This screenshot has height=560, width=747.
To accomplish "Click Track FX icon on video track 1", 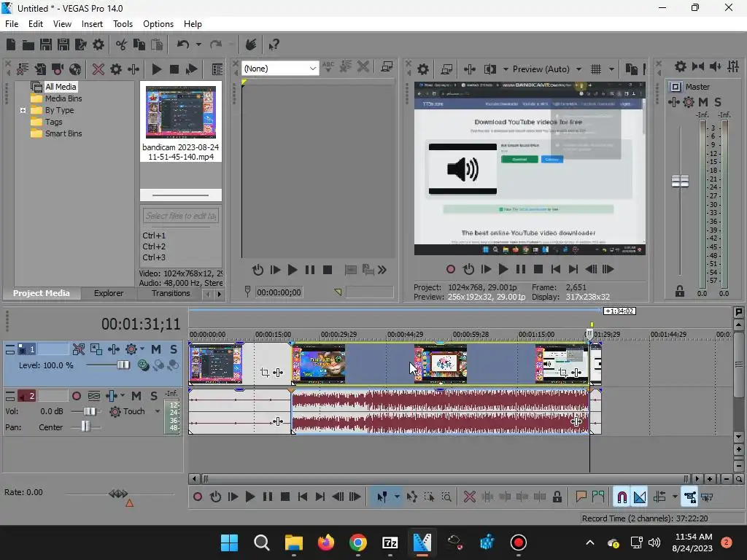I will pos(113,349).
